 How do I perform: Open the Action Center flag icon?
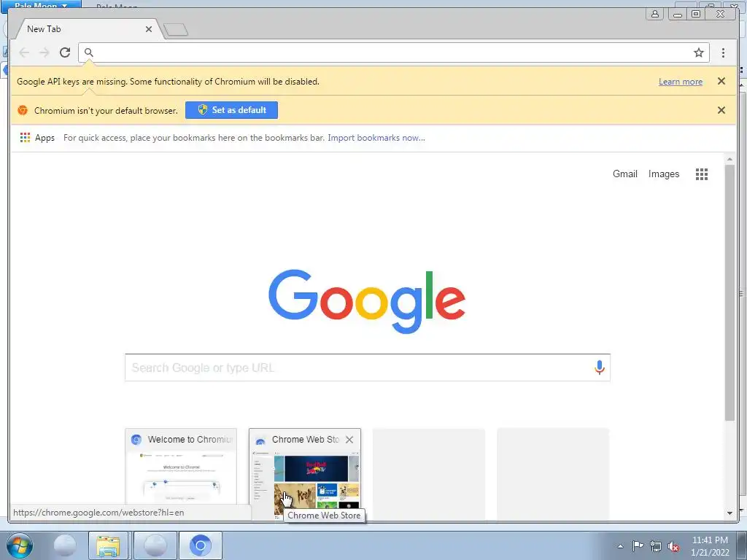[638, 546]
